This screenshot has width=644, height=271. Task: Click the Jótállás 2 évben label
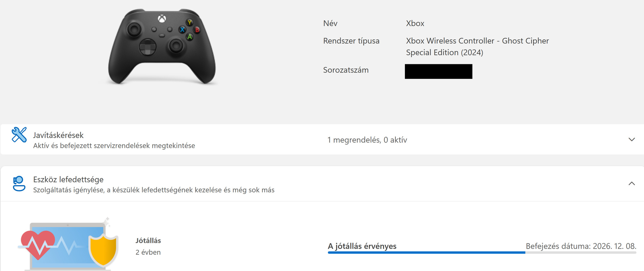(148, 246)
